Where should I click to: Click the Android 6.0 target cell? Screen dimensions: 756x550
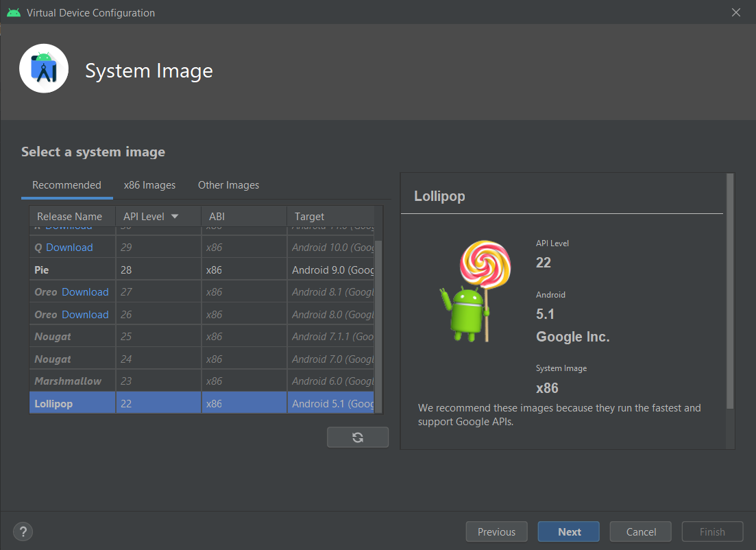point(331,381)
